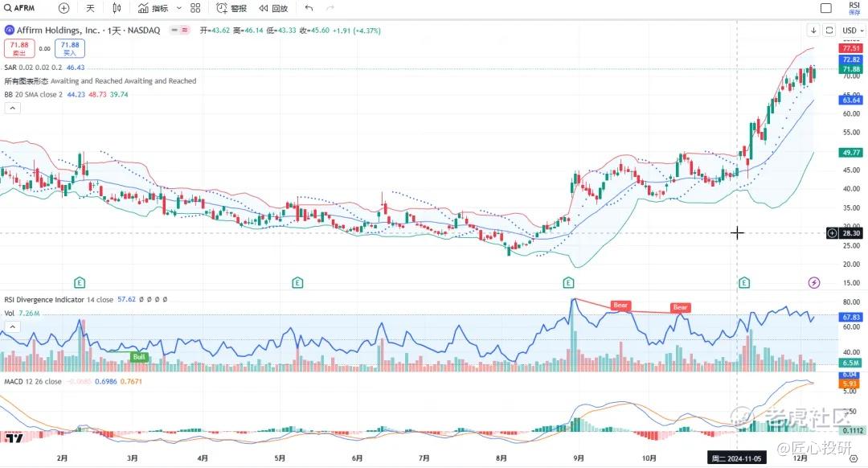
Task: Open chart settings gear on time axis
Action: [x=854, y=458]
